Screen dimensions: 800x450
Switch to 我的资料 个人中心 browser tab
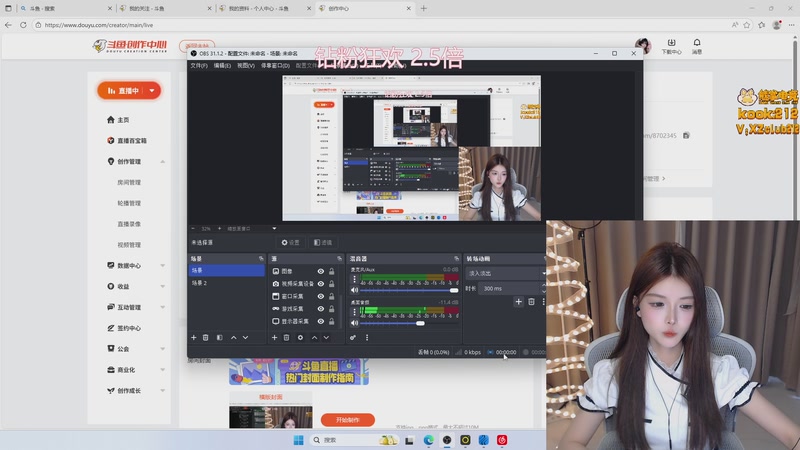tap(264, 9)
